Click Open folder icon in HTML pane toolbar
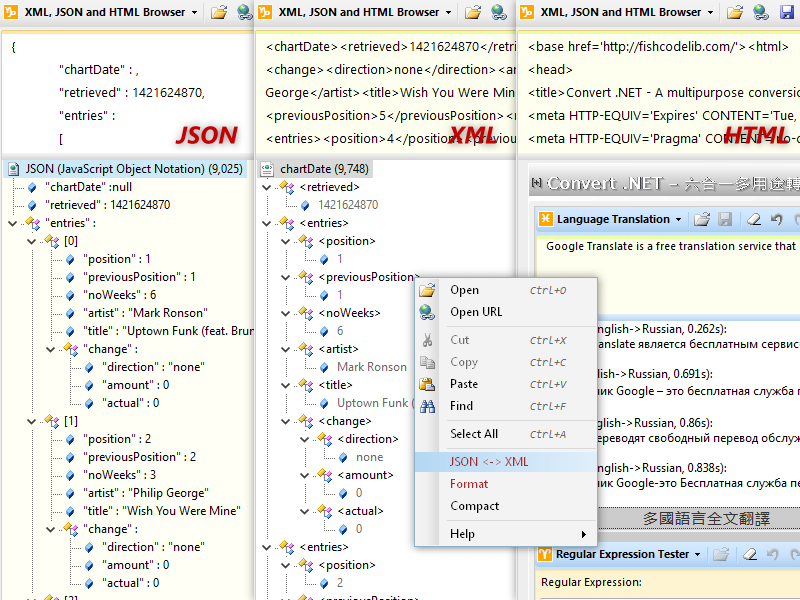The height and width of the screenshot is (600, 800). click(735, 12)
